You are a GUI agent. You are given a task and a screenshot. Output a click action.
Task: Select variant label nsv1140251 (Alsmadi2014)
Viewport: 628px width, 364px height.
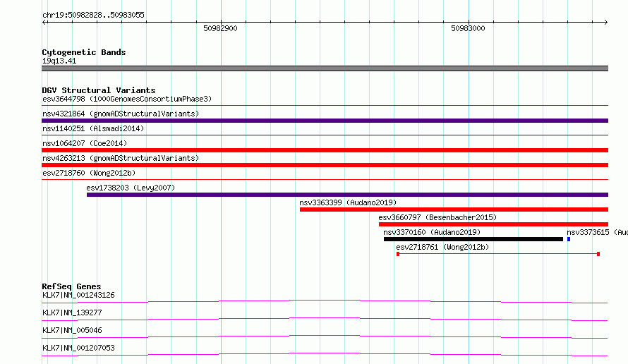coord(93,128)
